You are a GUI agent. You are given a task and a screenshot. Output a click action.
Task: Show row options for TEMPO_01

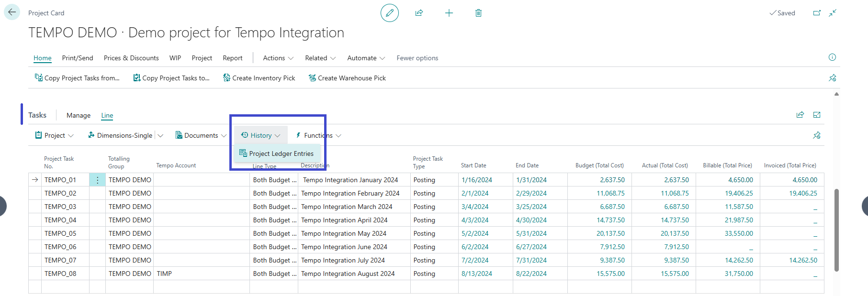[x=97, y=180]
